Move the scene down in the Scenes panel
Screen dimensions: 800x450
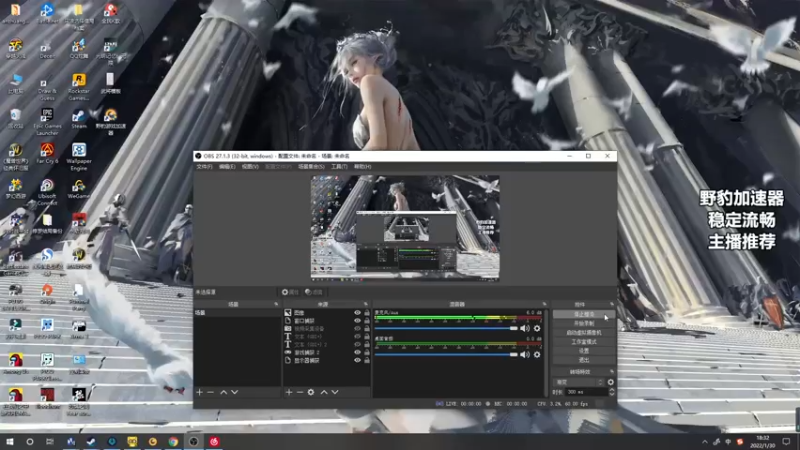[235, 392]
